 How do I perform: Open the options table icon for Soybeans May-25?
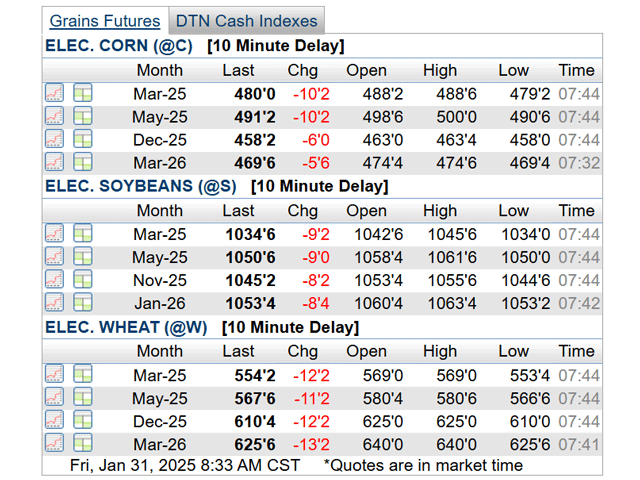pos(82,257)
